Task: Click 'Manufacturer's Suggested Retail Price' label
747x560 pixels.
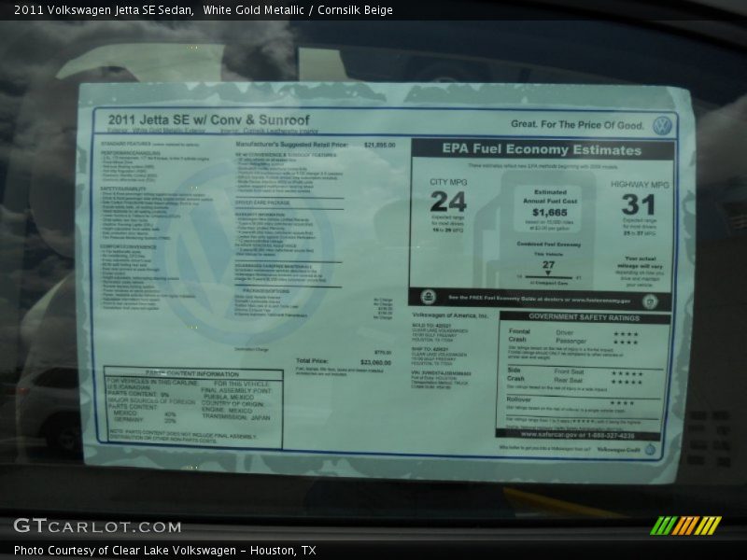Action: [291, 145]
